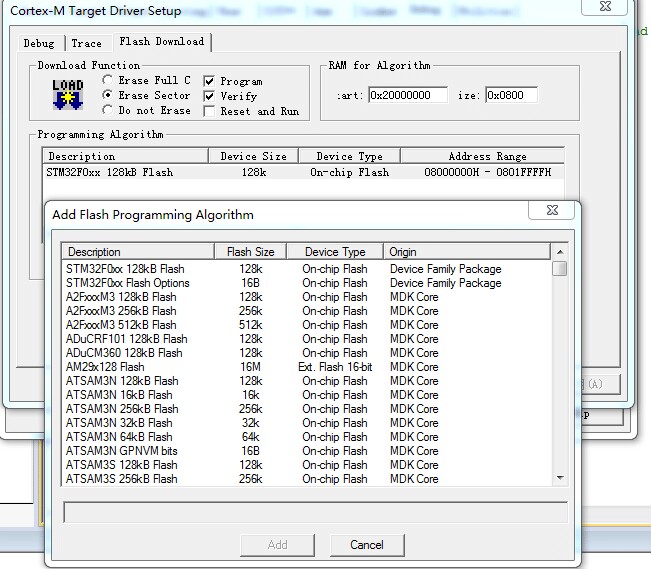Select the Erase Full Chip radio button
The image size is (651, 569).
pos(108,80)
